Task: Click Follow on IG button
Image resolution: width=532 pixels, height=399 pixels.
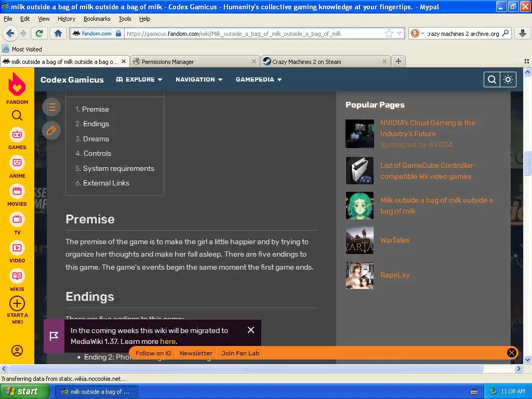Action: pyautogui.click(x=153, y=353)
